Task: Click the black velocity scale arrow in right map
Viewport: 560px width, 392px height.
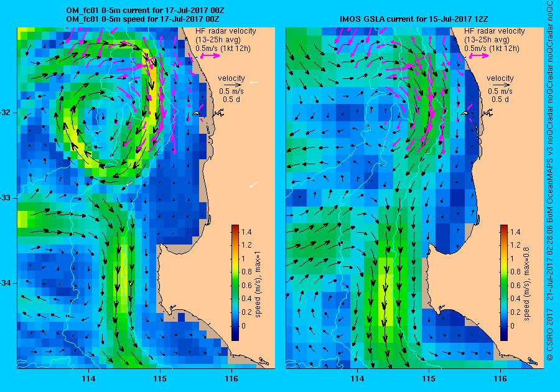Action: click(x=500, y=85)
